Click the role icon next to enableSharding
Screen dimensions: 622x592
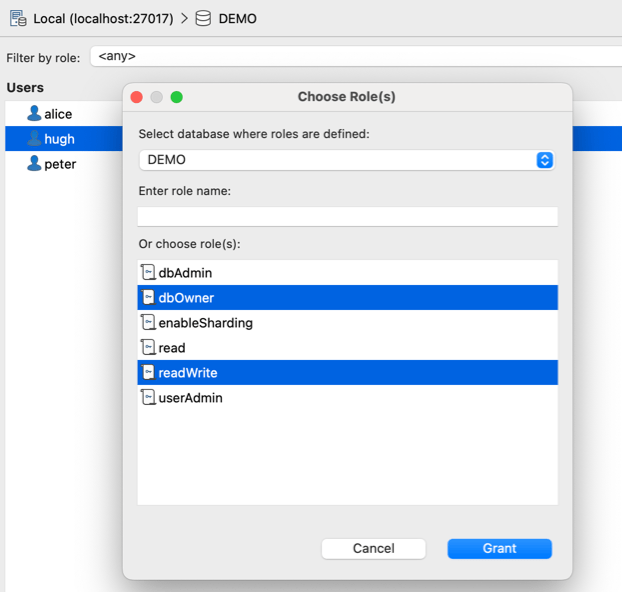148,323
